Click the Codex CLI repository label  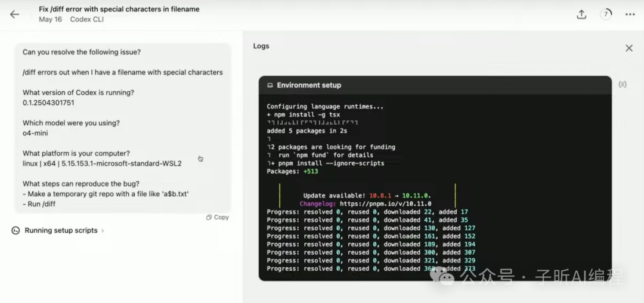tap(88, 19)
